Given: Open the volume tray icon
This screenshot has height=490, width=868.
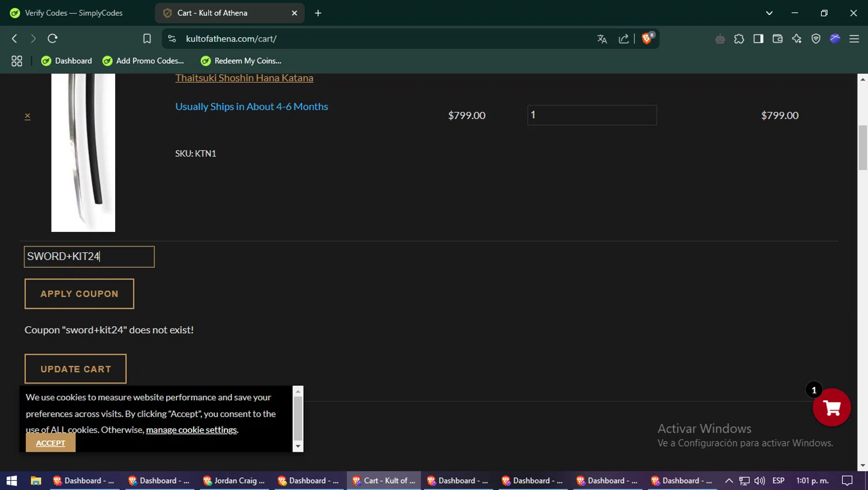Looking at the screenshot, I should pos(760,481).
